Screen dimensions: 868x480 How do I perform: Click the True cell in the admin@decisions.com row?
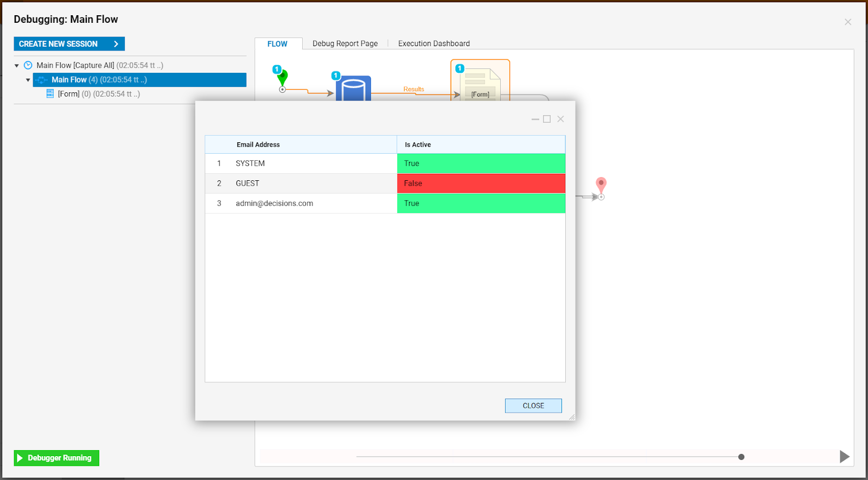(x=481, y=204)
